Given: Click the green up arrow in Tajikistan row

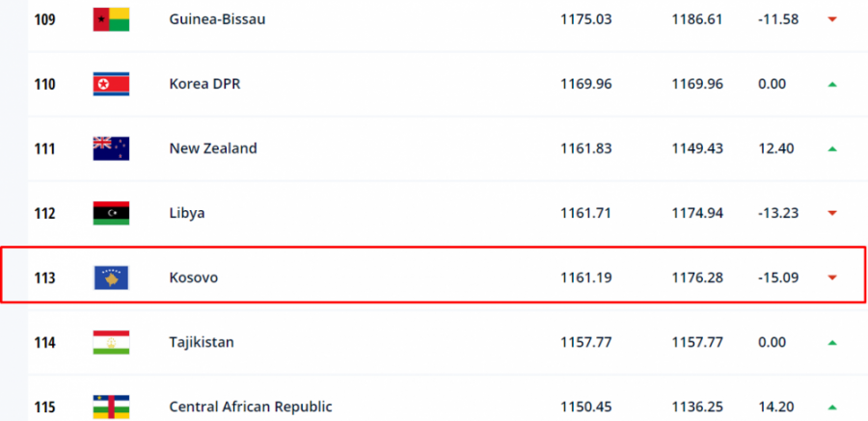Looking at the screenshot, I should [x=831, y=342].
